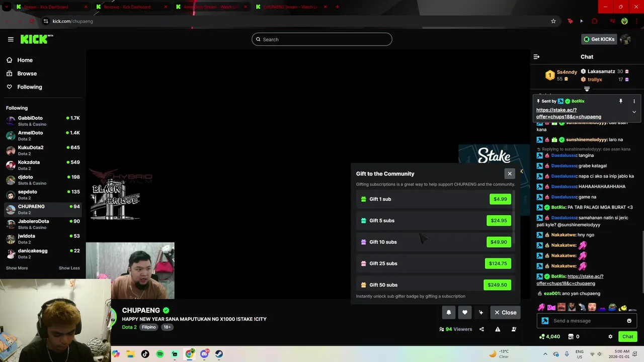Show less followed channels

69,268
